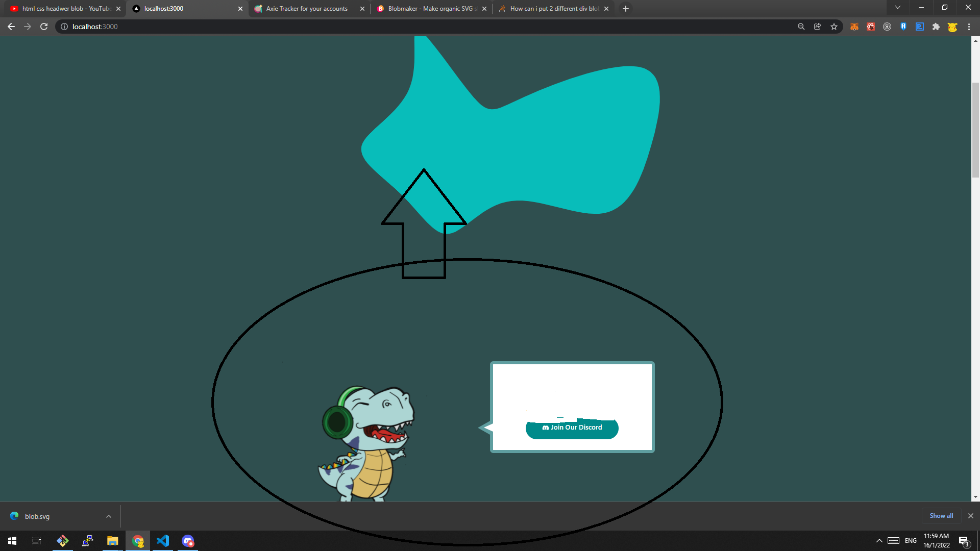Open the networked computers taskbar app
The width and height of the screenshot is (980, 551).
(x=88, y=541)
